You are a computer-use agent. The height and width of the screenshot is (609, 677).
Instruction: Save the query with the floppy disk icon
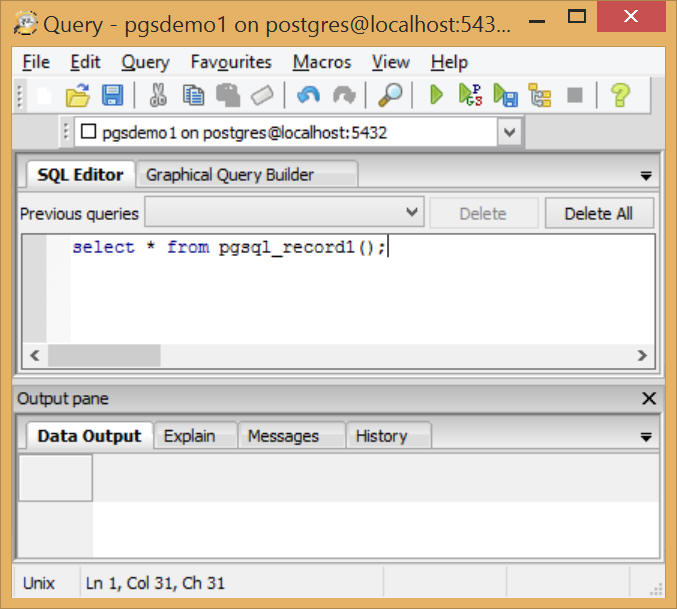112,96
